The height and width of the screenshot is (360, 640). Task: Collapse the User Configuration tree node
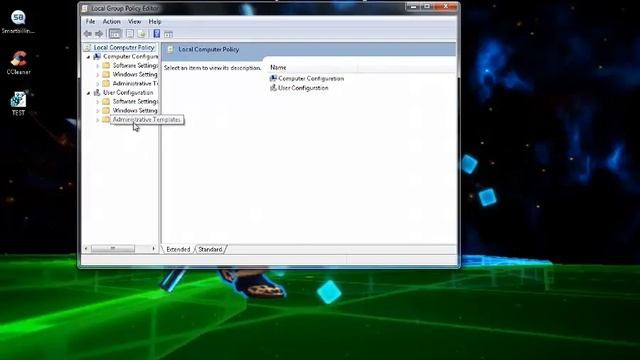click(88, 93)
